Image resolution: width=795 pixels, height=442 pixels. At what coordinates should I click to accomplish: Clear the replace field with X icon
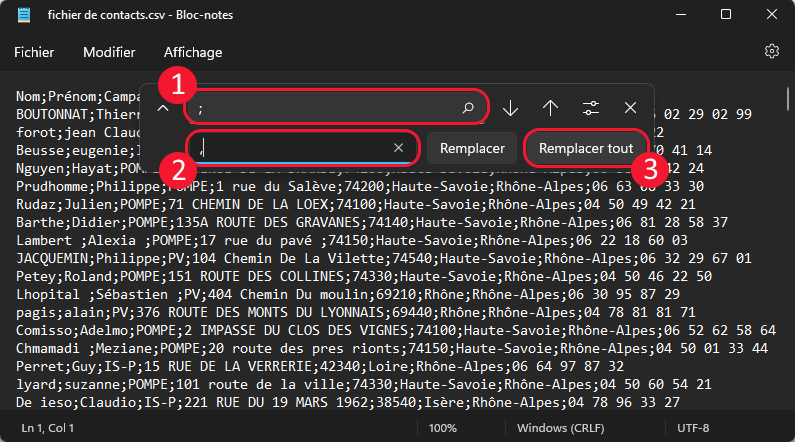pos(399,148)
